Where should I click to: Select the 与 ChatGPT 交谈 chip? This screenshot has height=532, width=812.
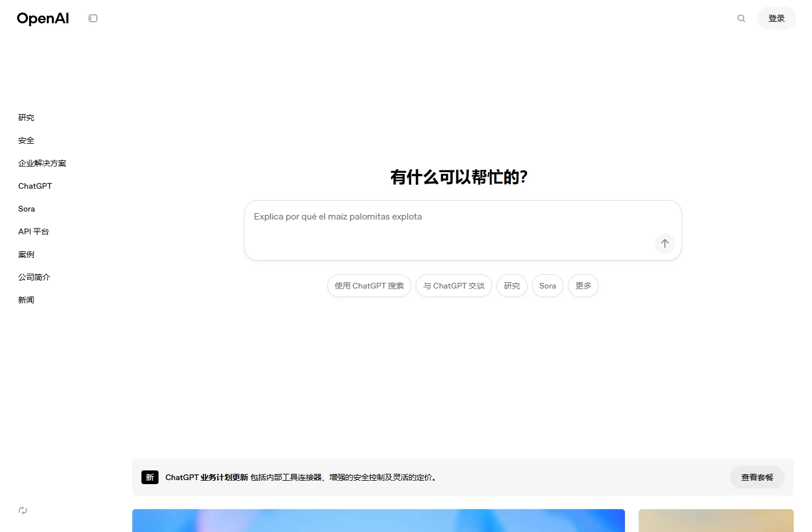(454, 286)
